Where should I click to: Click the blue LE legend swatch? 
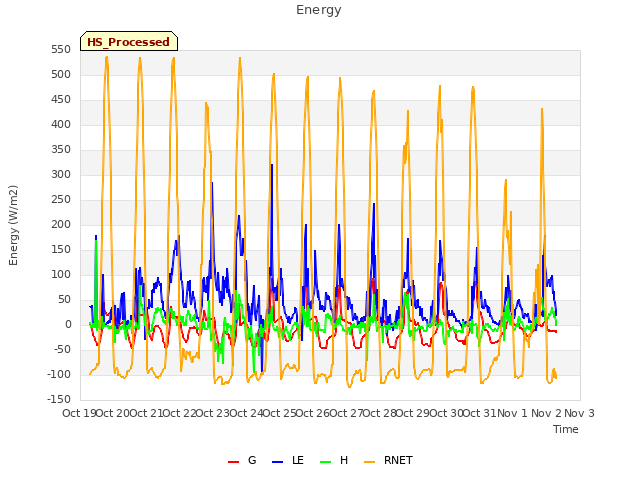pyautogui.click(x=277, y=462)
